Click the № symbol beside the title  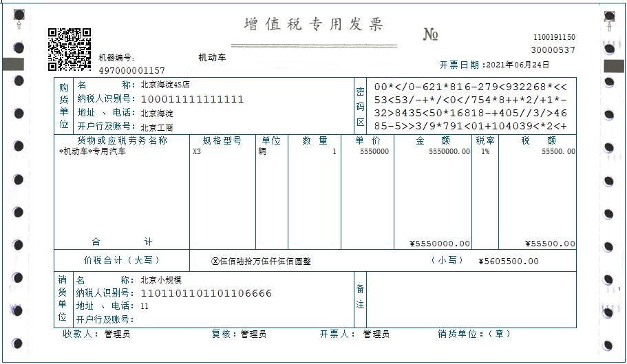click(431, 35)
